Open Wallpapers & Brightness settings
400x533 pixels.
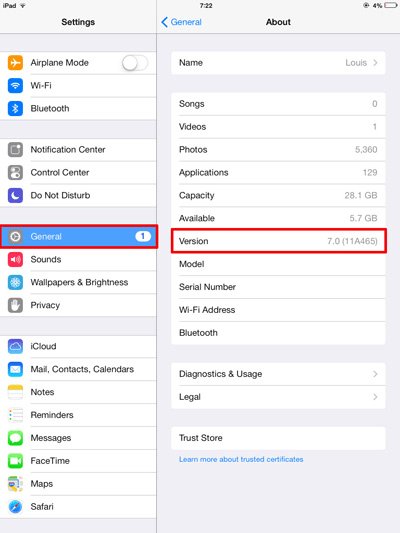pyautogui.click(x=79, y=282)
